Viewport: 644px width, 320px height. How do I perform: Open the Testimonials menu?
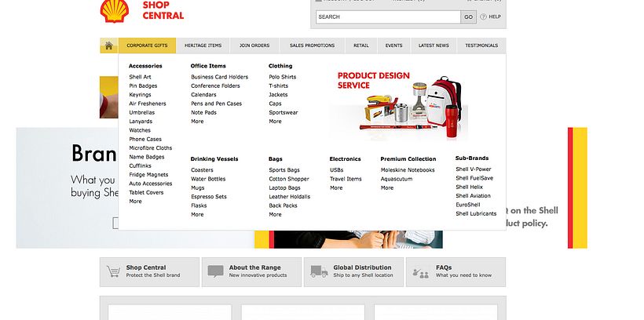point(481,45)
